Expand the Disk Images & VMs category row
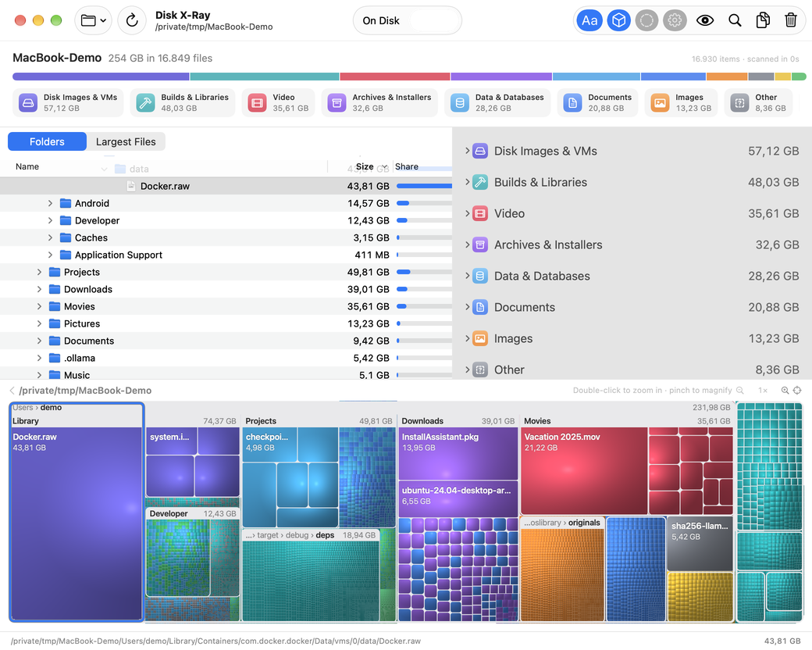Screen dimensions: 812x650 click(x=467, y=151)
